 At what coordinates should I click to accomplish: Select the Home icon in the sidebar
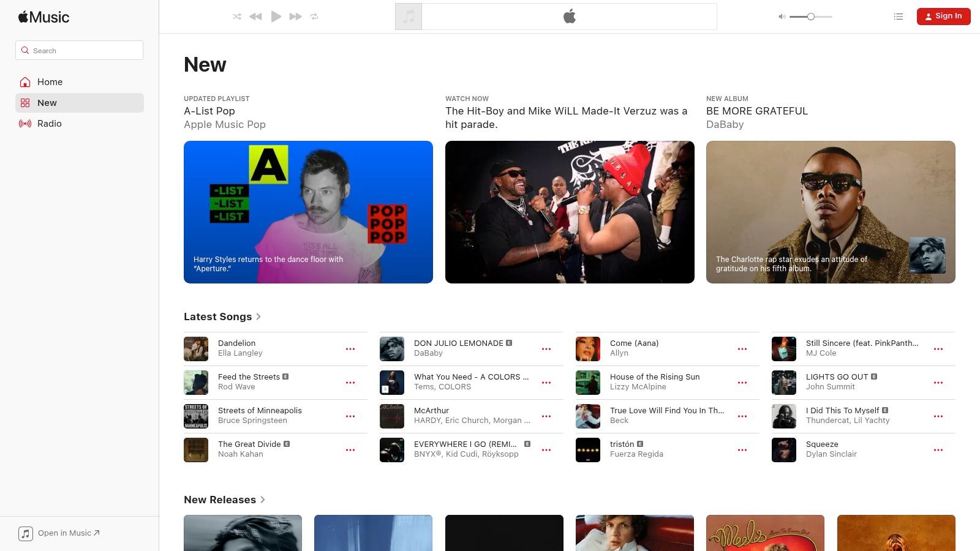coord(25,81)
